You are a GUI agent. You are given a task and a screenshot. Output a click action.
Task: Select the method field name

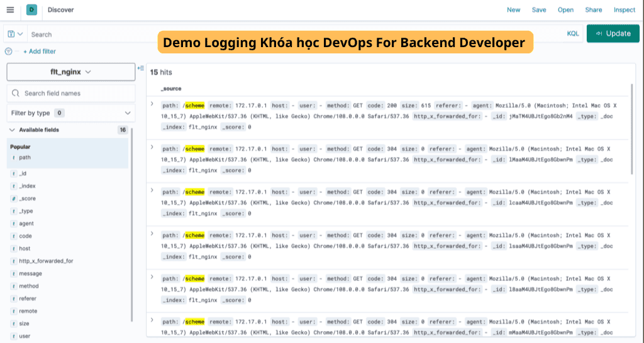pos(29,286)
